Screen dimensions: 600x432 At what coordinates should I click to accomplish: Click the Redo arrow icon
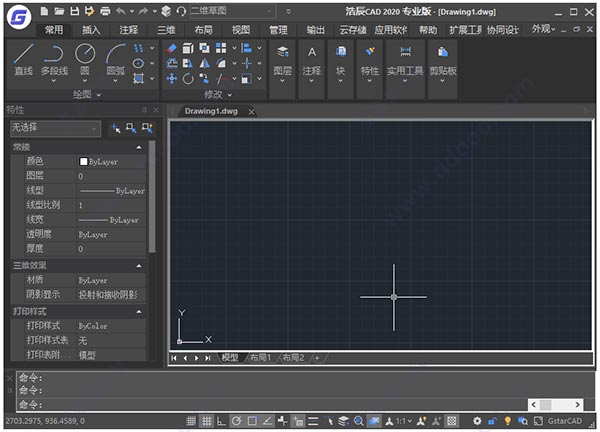coord(143,11)
